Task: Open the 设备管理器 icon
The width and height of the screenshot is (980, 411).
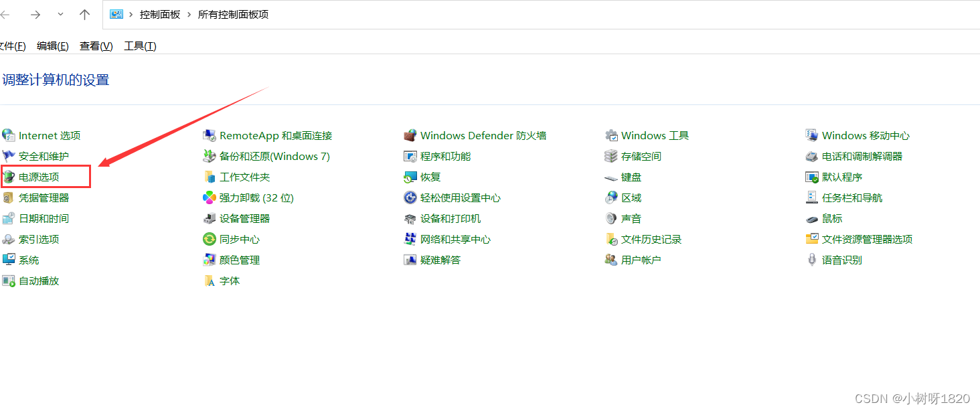Action: pos(210,218)
